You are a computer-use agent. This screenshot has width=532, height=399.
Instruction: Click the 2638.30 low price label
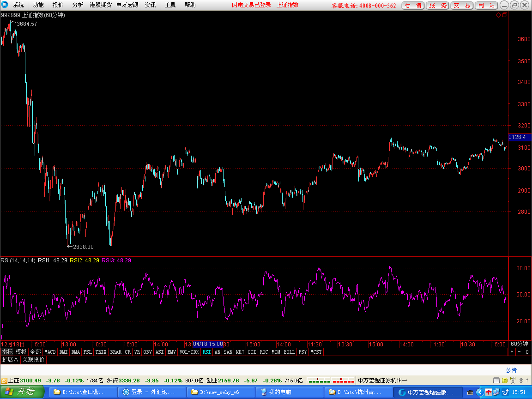83,247
